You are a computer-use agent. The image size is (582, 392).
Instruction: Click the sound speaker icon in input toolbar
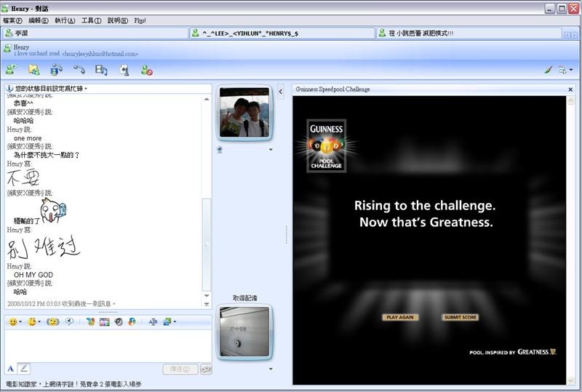pyautogui.click(x=119, y=321)
